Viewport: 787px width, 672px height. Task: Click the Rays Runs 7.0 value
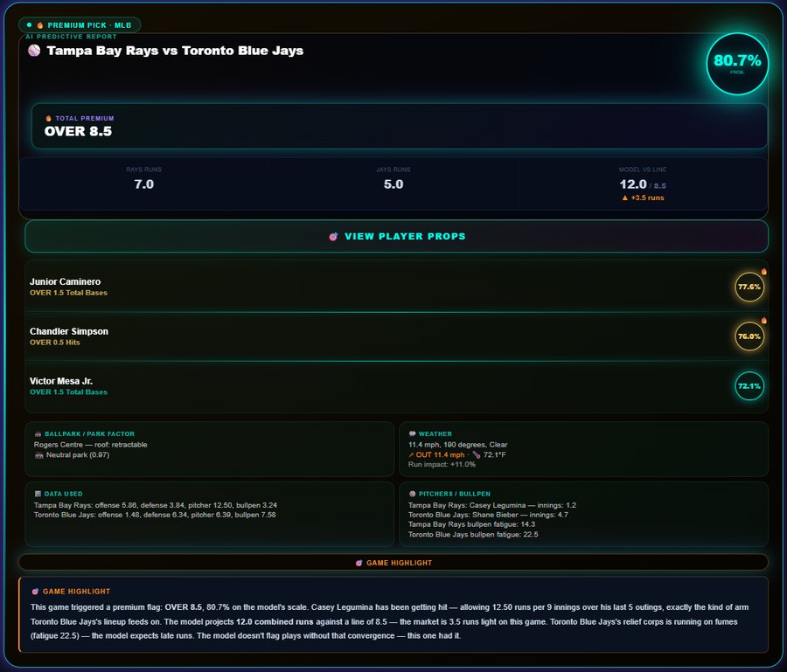[x=143, y=184]
